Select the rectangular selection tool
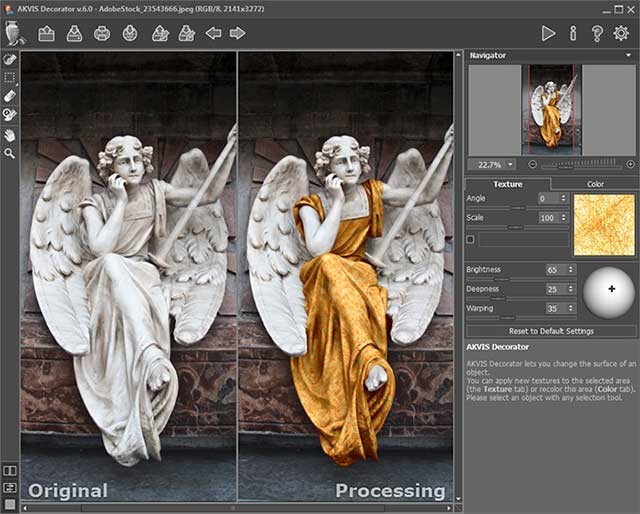Image resolution: width=640 pixels, height=514 pixels. click(x=10, y=77)
